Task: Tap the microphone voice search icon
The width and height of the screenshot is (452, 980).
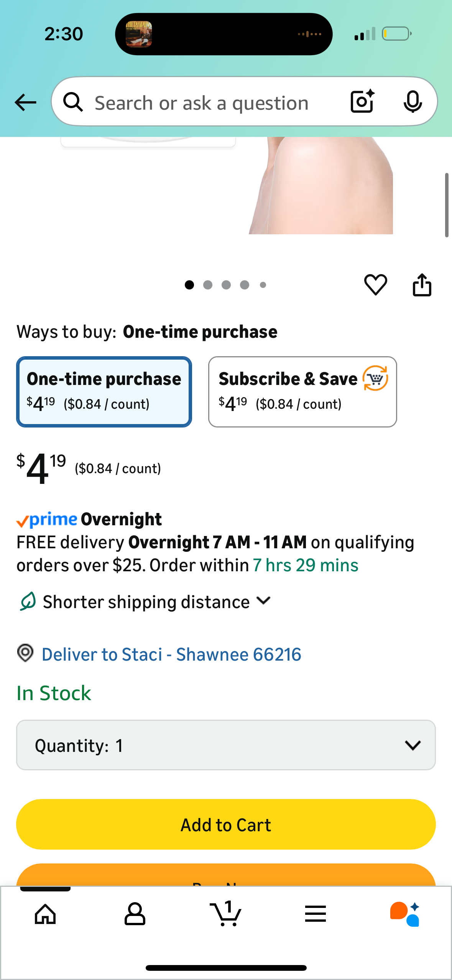Action: click(x=413, y=102)
